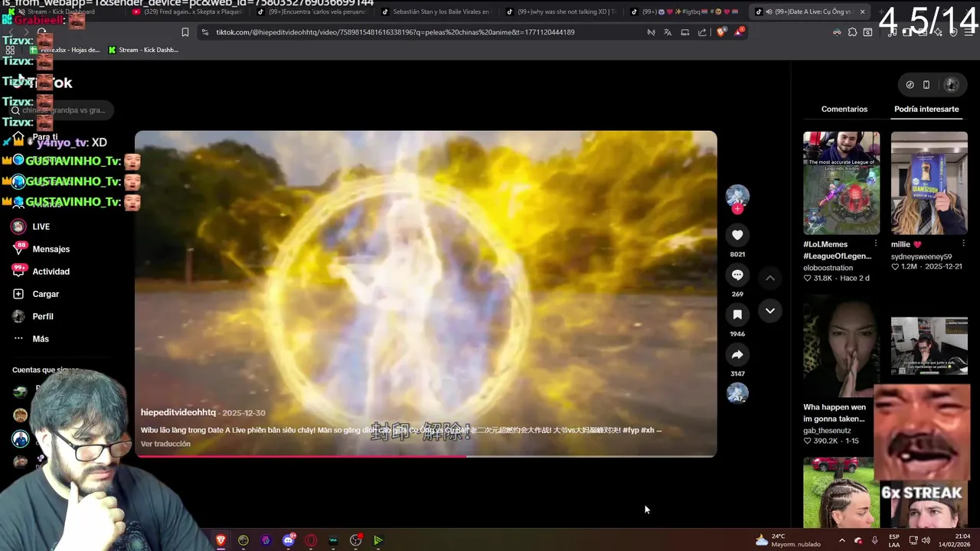Switch to the Podría interesarte tab
Viewport: 980px width, 551px height.
926,109
